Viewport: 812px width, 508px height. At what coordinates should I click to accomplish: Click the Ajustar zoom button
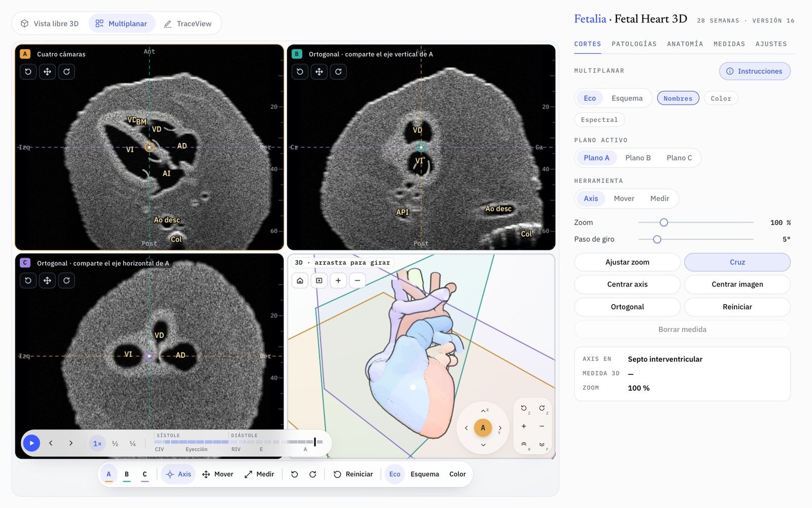click(x=627, y=262)
